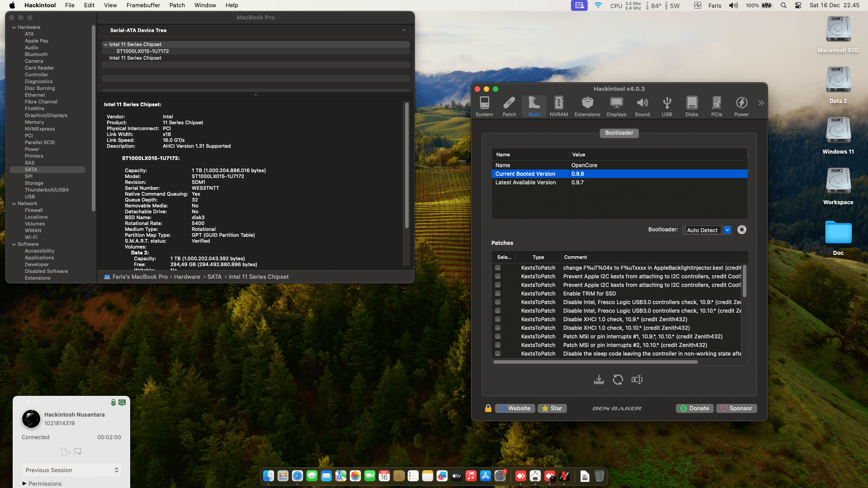Open the Framebuffer menu in the menu bar
This screenshot has width=868, height=488.
click(x=143, y=5)
